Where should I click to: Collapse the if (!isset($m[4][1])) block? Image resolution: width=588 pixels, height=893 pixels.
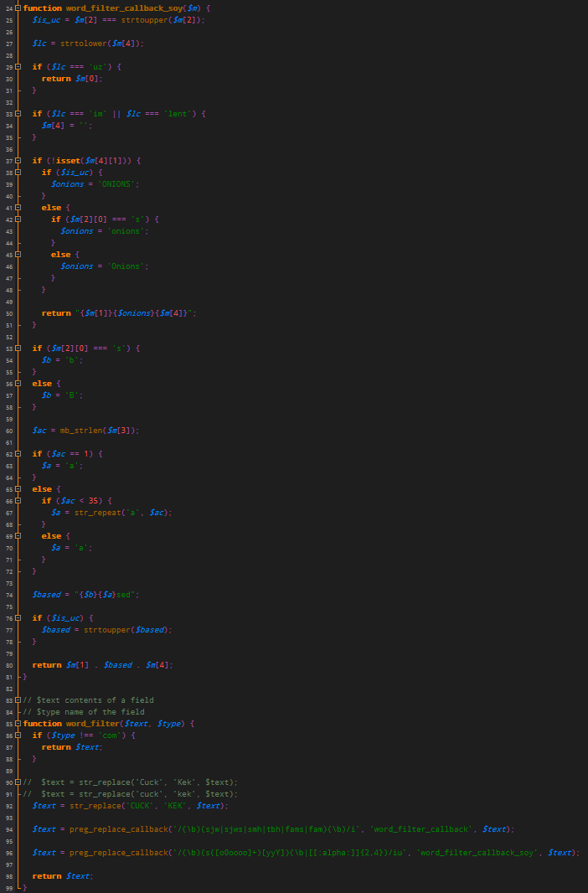point(18,161)
